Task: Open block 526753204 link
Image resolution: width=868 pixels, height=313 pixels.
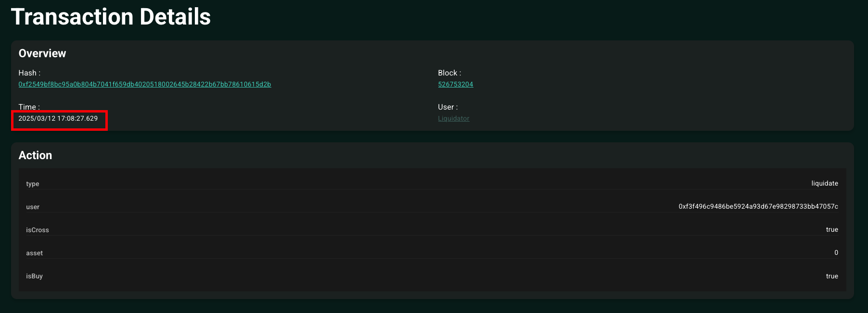Action: tap(456, 84)
